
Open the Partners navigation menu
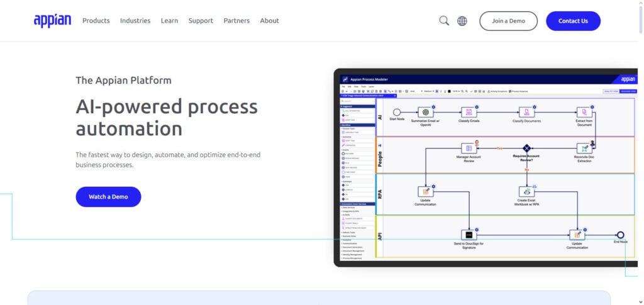[x=236, y=21]
